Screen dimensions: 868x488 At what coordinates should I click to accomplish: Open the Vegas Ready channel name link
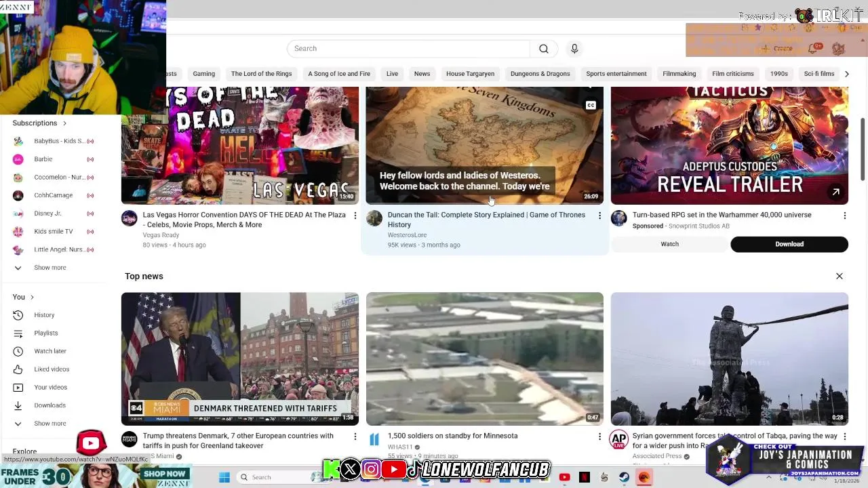tap(161, 235)
